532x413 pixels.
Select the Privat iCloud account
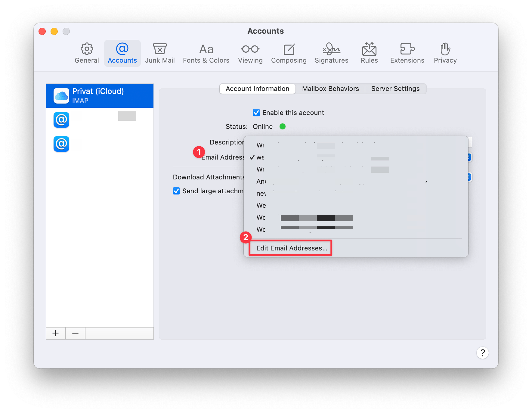100,95
